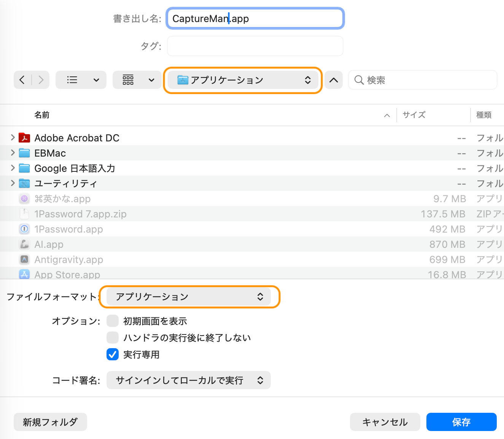Click the forward navigation arrow

[x=41, y=80]
